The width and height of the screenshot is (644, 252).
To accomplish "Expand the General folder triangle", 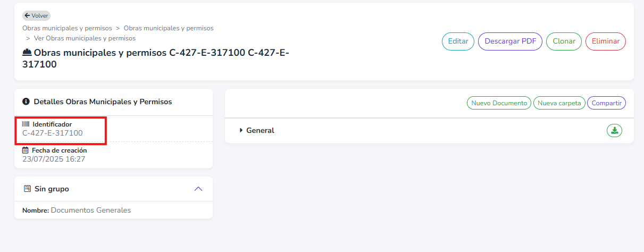I will pos(241,130).
